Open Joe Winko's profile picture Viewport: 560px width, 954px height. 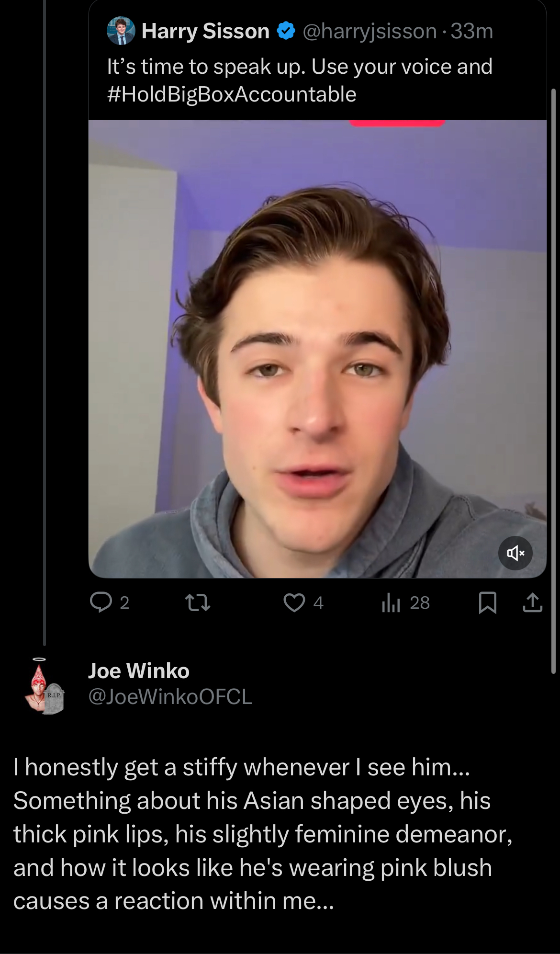44,686
